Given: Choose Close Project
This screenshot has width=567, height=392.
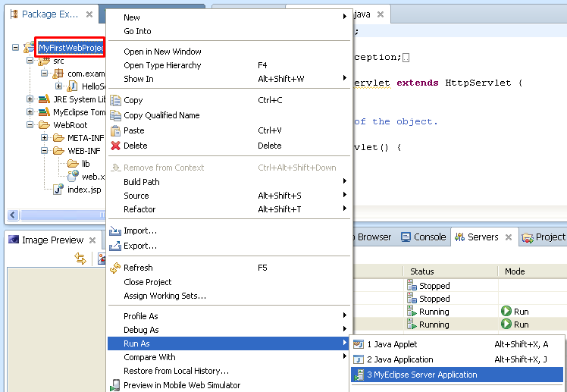Looking at the screenshot, I should pos(229,282).
